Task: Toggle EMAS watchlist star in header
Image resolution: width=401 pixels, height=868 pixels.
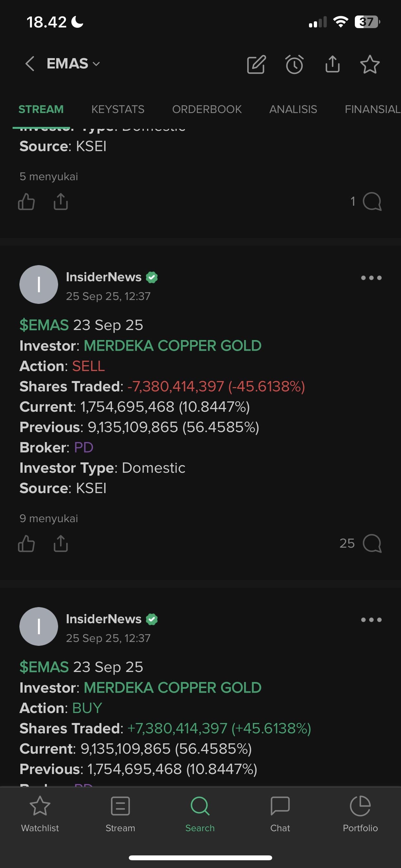Action: (x=370, y=64)
